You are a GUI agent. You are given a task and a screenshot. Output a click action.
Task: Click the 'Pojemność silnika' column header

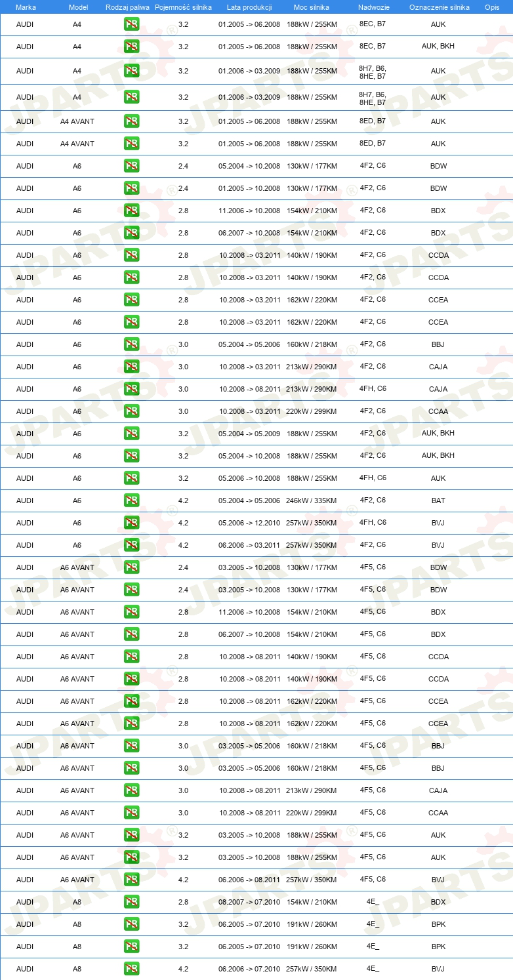[183, 7]
